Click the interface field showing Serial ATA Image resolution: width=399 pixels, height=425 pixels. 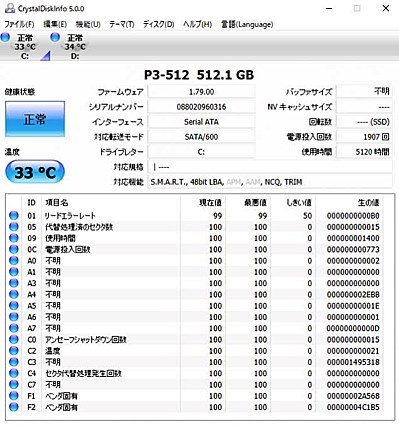click(x=201, y=122)
